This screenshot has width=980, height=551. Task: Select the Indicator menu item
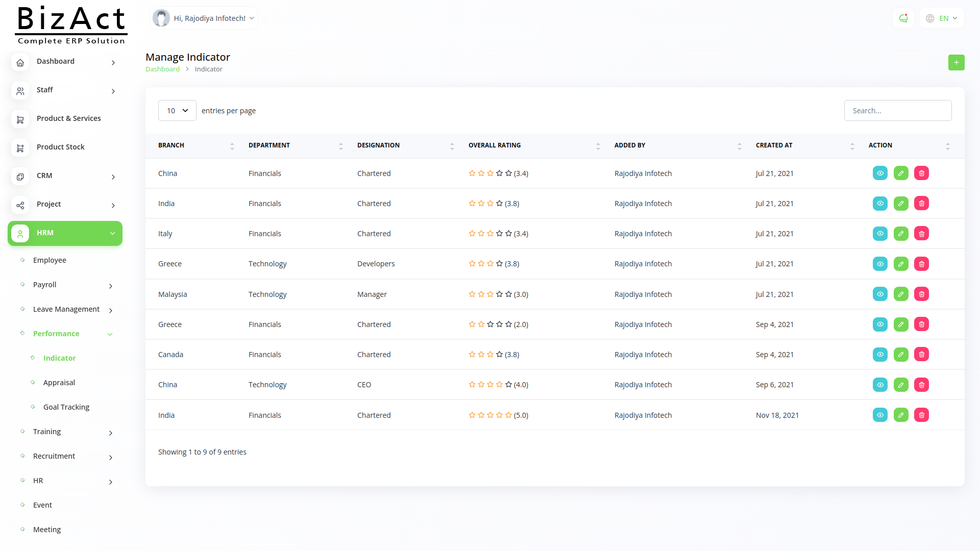59,358
